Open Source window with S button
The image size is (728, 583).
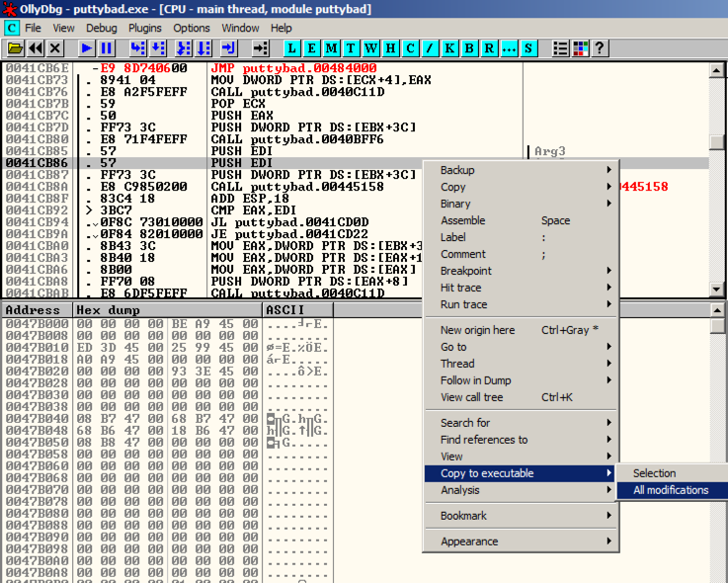(x=528, y=48)
